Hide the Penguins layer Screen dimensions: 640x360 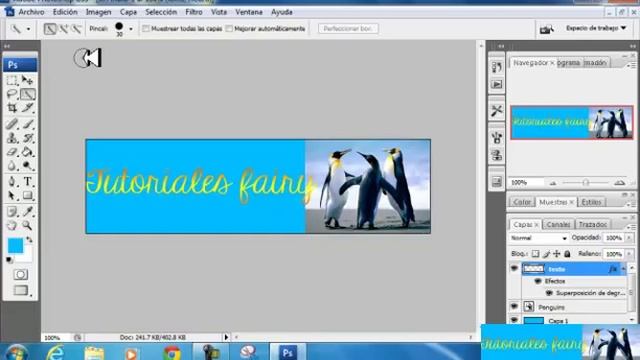pos(514,307)
